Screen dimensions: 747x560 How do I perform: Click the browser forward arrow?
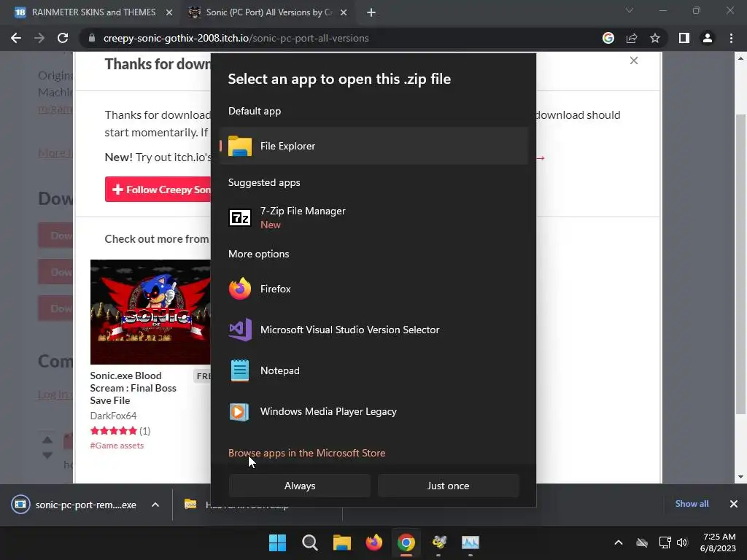39,38
